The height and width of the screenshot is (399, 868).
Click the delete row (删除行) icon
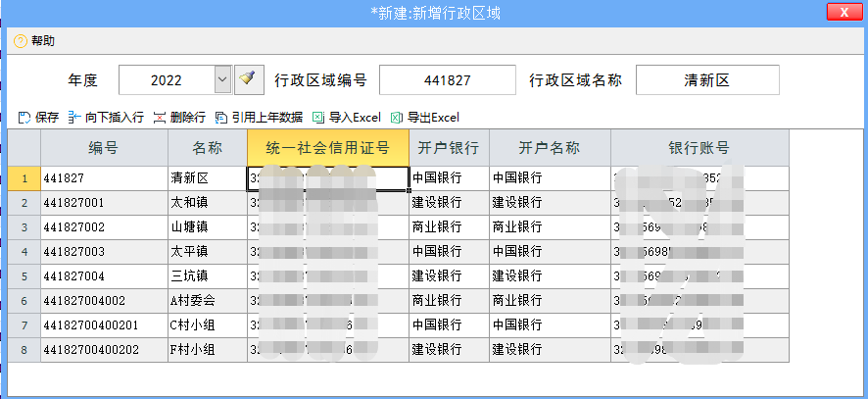[159, 118]
